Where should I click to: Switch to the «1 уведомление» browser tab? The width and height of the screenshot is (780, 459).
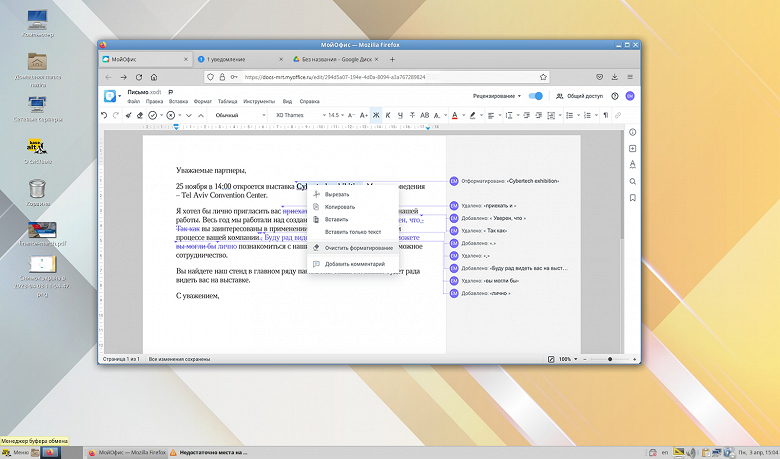(227, 59)
